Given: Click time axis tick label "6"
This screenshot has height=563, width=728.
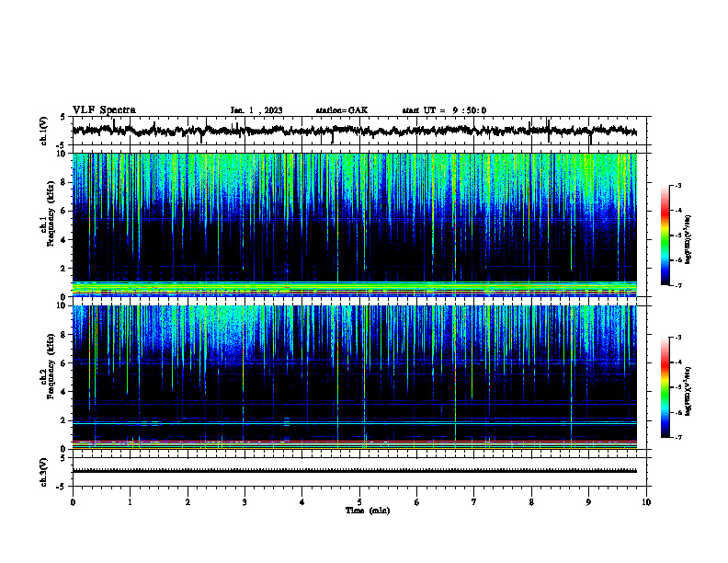Looking at the screenshot, I should click(x=416, y=502).
